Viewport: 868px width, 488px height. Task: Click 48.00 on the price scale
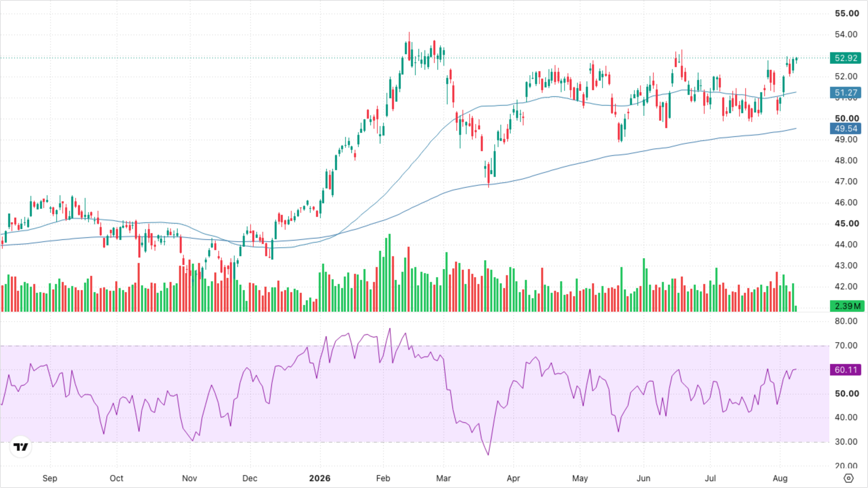(846, 160)
